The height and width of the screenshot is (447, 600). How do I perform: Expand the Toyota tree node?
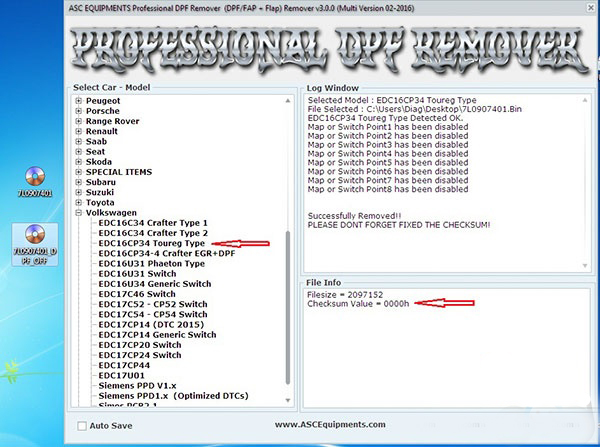point(78,202)
